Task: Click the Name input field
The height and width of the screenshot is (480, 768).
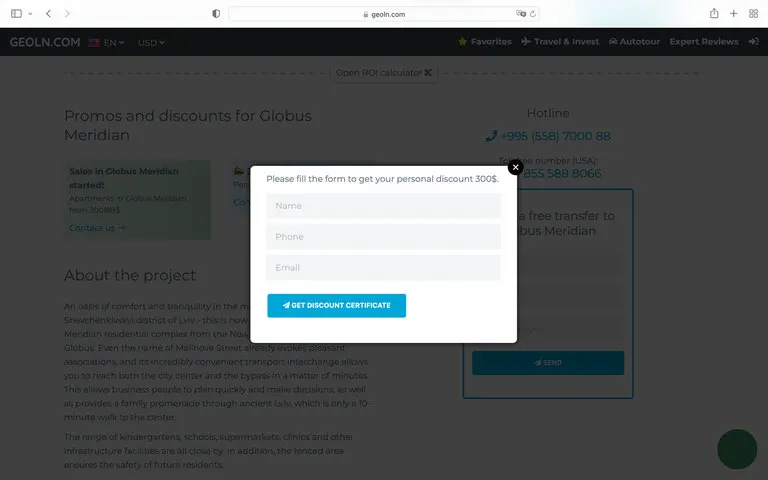Action: click(383, 206)
